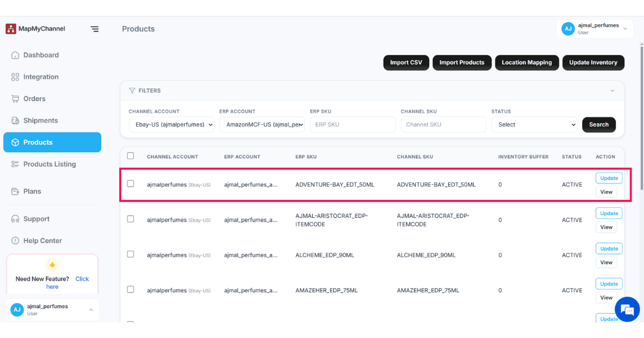Click the Products Listing list icon

pyautogui.click(x=15, y=164)
